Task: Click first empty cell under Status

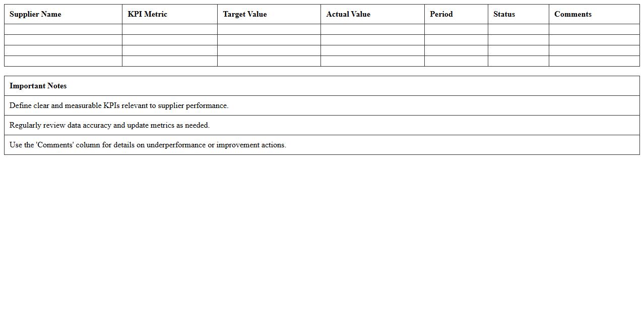Action: [518, 29]
